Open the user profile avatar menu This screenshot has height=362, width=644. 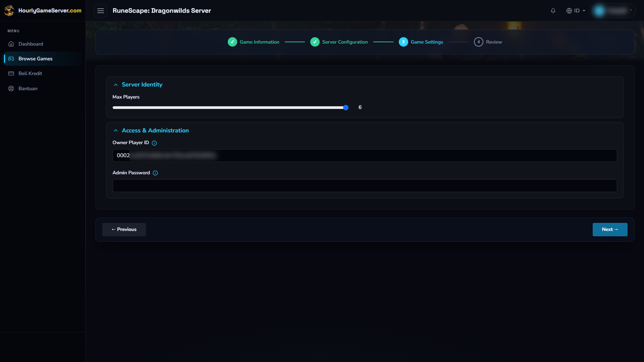[614, 11]
